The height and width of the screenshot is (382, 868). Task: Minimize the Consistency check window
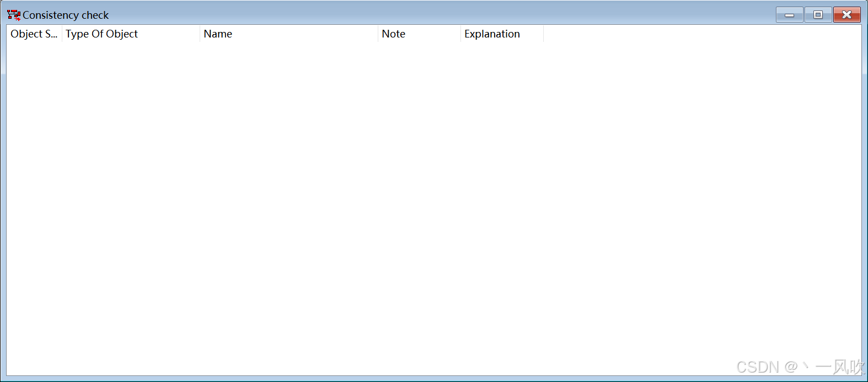(x=790, y=15)
